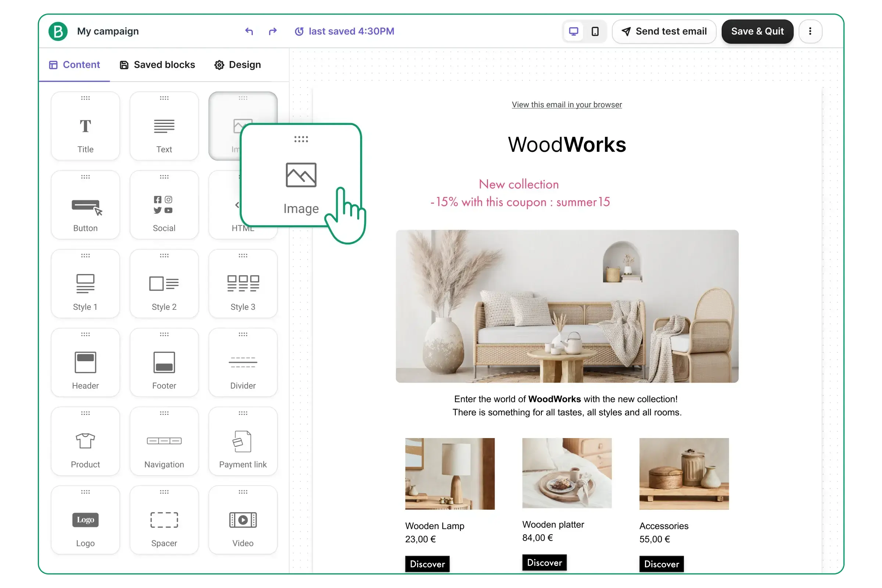Select the Title content block
Image resolution: width=882 pixels, height=588 pixels.
point(85,126)
